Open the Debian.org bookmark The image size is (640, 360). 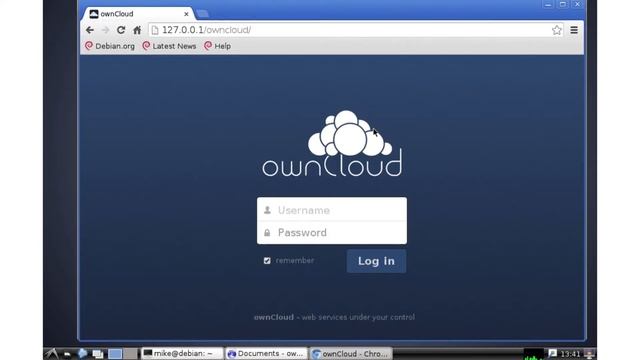point(109,46)
